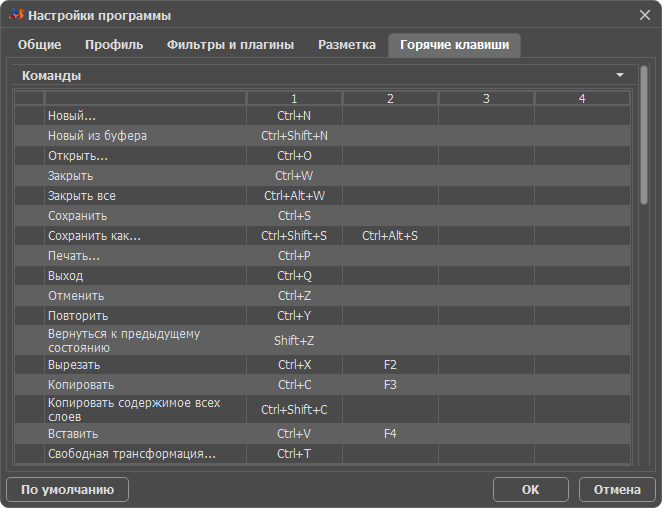Click the Ctrl+W shortcut cell
The image size is (662, 508).
pos(294,176)
